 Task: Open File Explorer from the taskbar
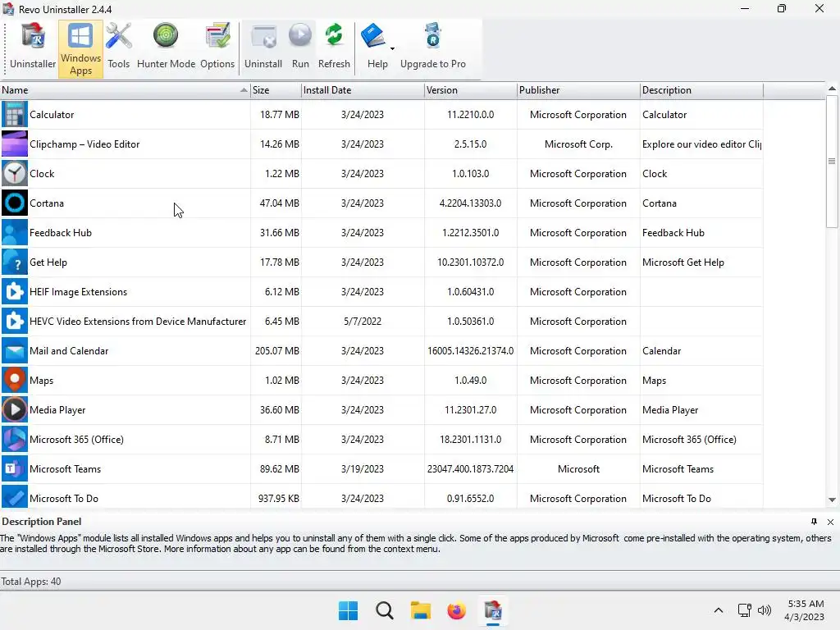coord(421,610)
